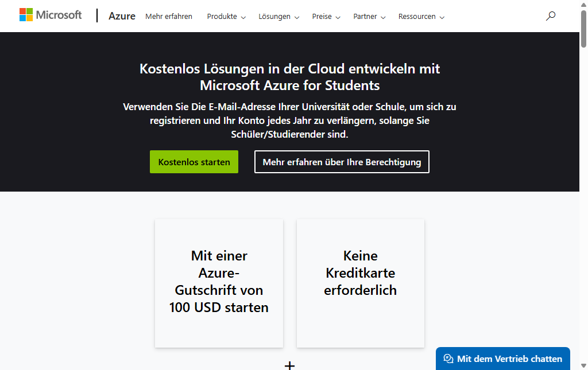
Task: Click the paragraph starting 'Verwenden Sie Die E-Mail-Adresse'
Action: click(x=289, y=120)
